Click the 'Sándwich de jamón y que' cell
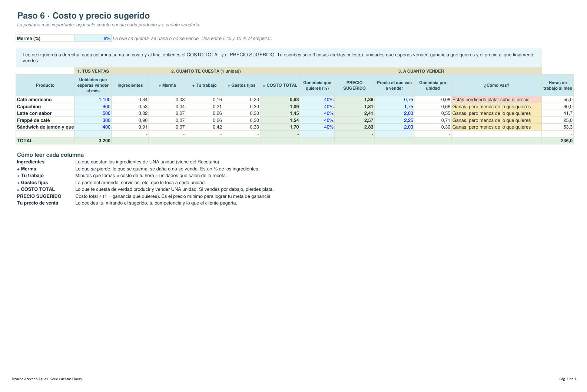The height and width of the screenshot is (392, 587). pyautogui.click(x=45, y=127)
